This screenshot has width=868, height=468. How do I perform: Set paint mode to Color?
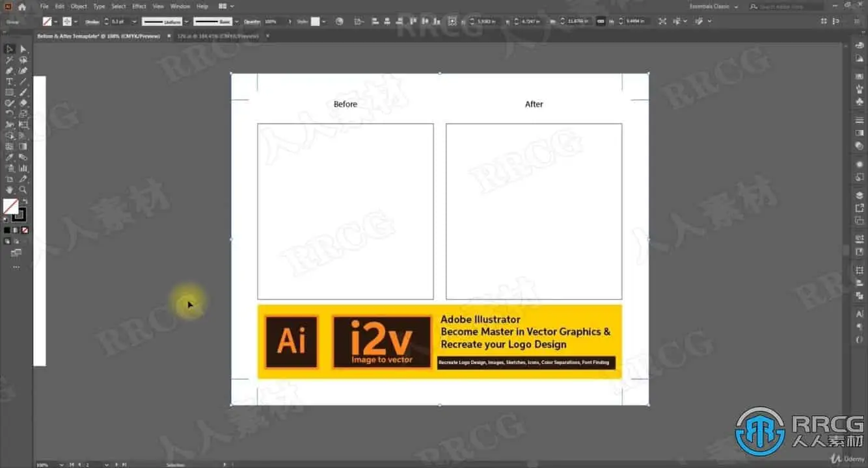tap(7, 230)
